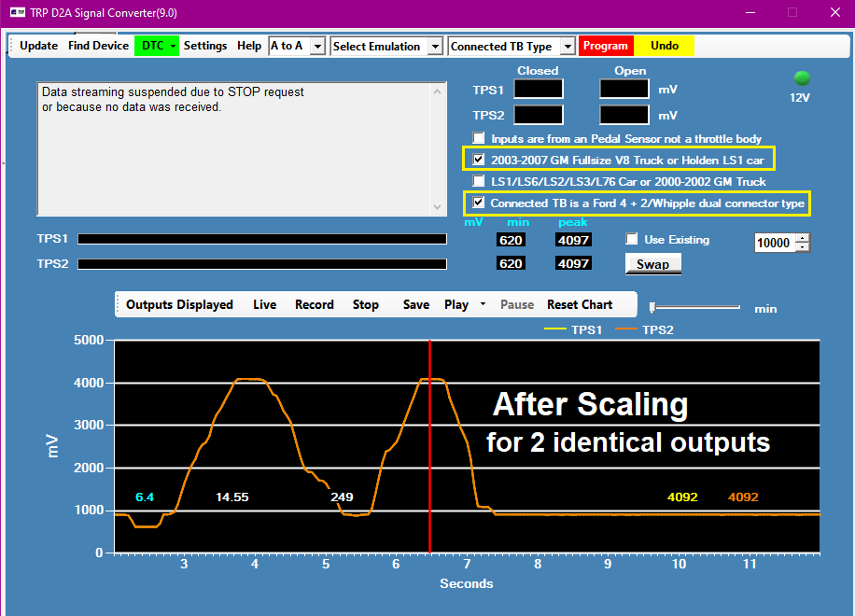Click the orange 4092 chart readout
Image resolution: width=855 pixels, height=616 pixels.
[x=743, y=497]
